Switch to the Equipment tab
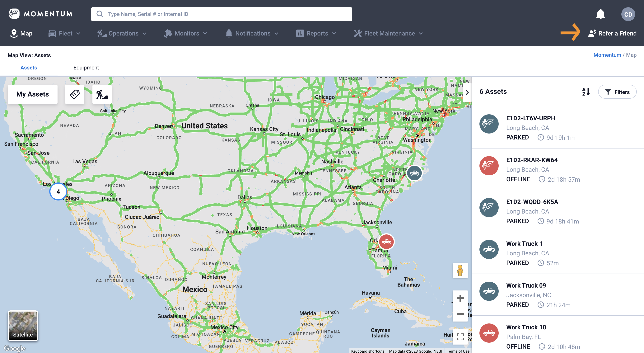644x353 pixels. coord(86,68)
